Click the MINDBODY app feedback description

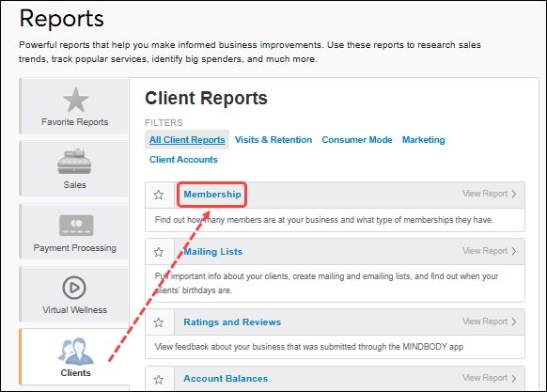(x=308, y=347)
